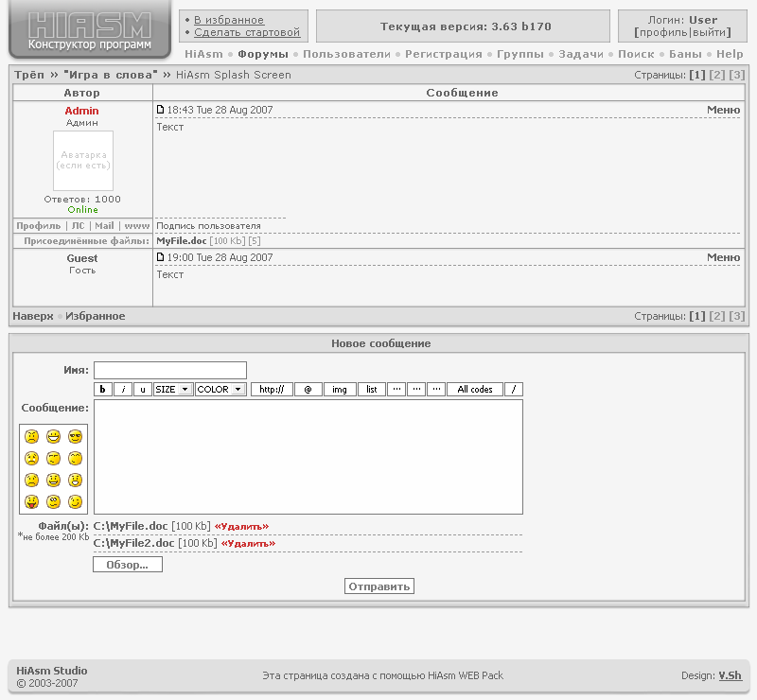Click the bold 'b' formatting button
Screen dimensions: 757x700
(x=103, y=389)
